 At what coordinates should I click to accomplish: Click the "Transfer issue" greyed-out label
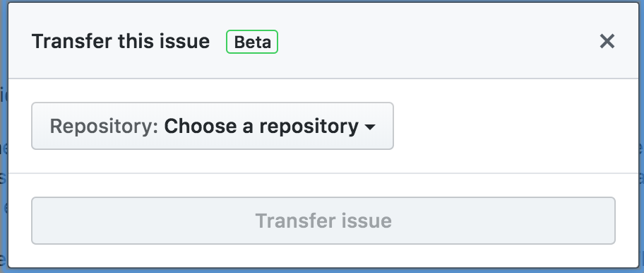[323, 221]
